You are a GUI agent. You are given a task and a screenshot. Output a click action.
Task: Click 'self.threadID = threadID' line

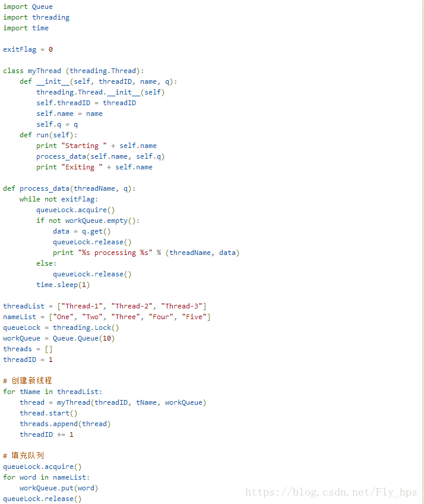coord(86,103)
